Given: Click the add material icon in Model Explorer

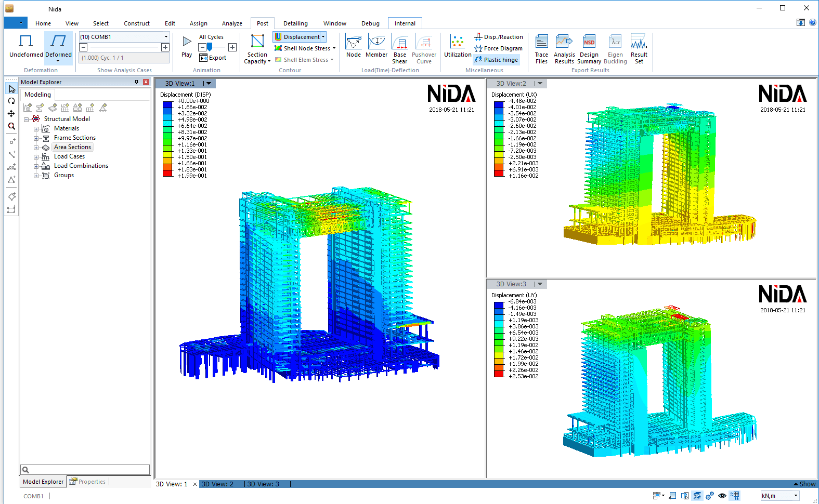Looking at the screenshot, I should [28, 108].
